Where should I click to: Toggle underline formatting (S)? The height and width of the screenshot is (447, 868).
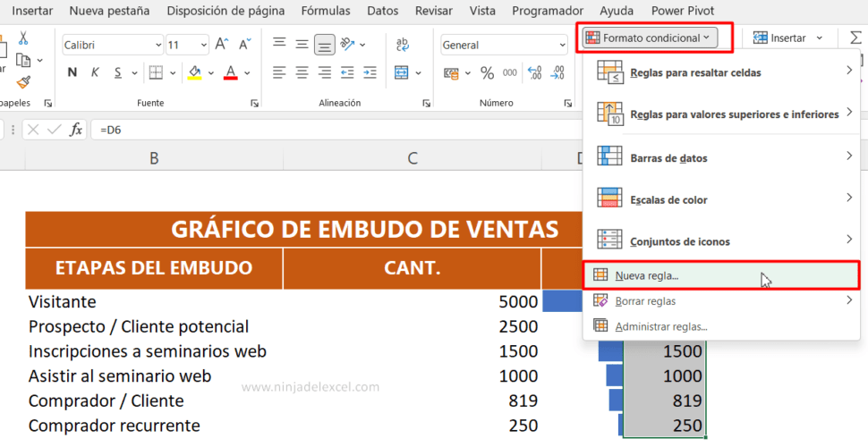pyautogui.click(x=117, y=72)
